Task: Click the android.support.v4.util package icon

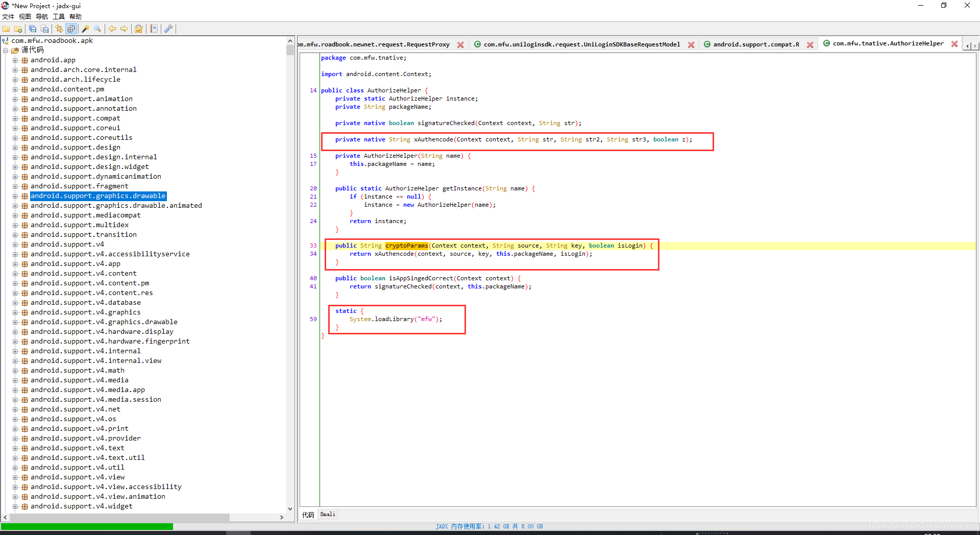Action: pos(24,468)
